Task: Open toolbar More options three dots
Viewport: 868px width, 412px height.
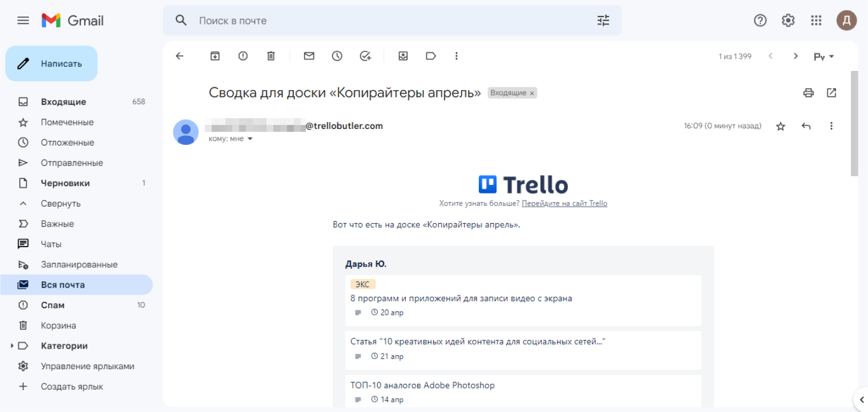Action: [x=456, y=56]
